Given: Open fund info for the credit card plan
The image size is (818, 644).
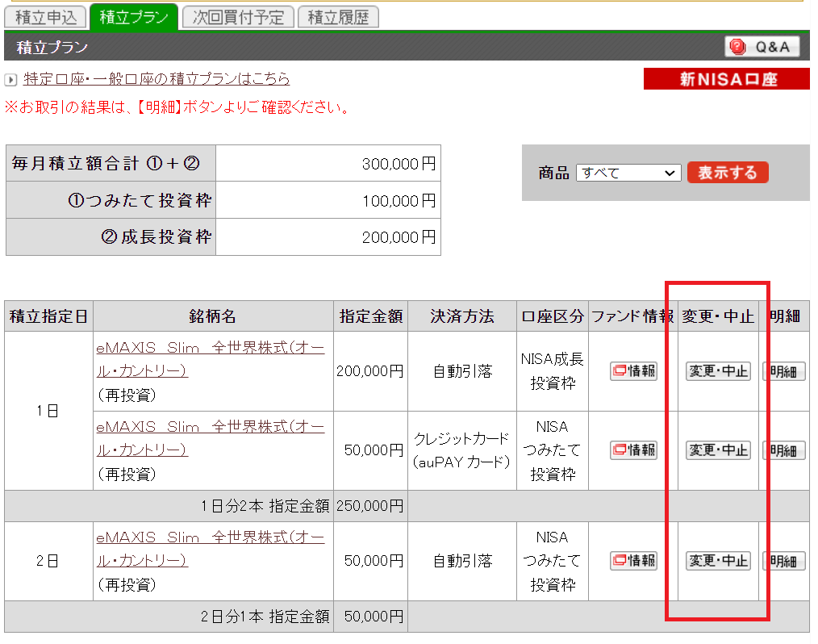Looking at the screenshot, I should [x=633, y=450].
